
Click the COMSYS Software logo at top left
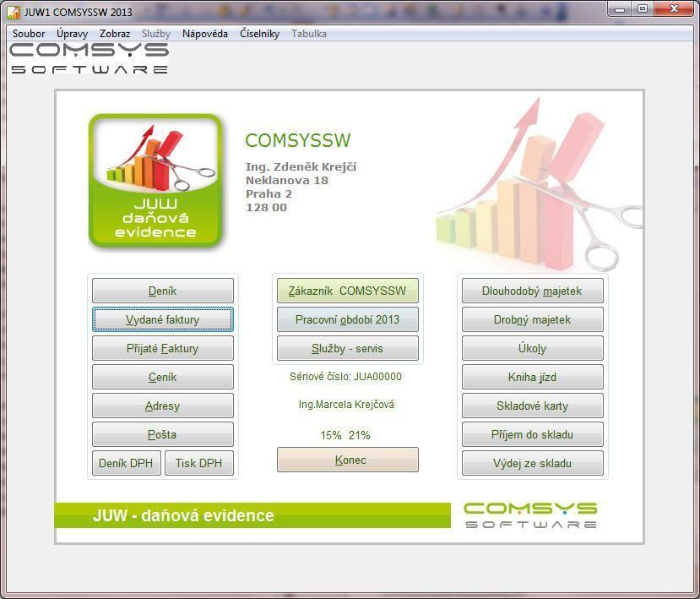tap(89, 58)
